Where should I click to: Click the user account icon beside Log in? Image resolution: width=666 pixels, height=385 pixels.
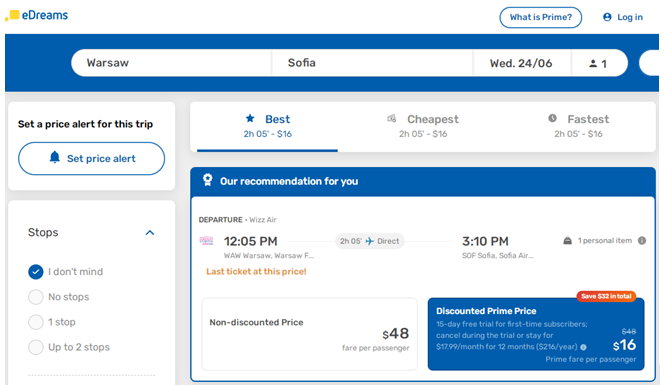coord(607,17)
